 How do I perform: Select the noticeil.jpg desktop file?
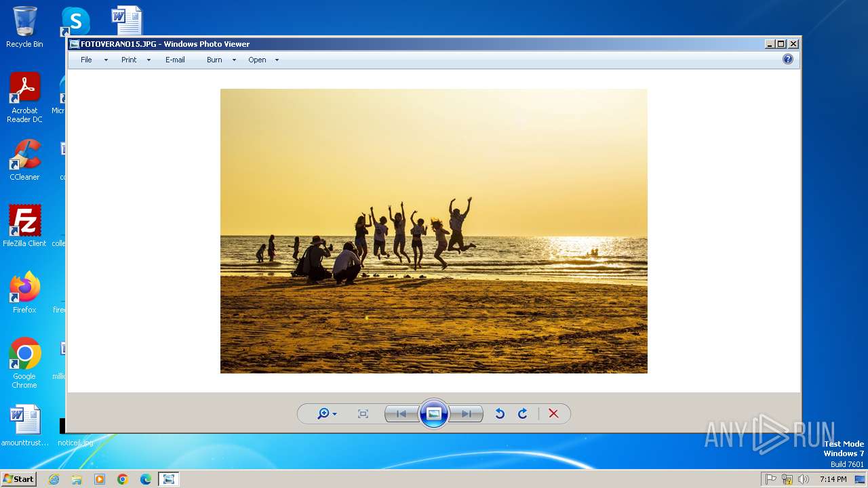pos(75,442)
